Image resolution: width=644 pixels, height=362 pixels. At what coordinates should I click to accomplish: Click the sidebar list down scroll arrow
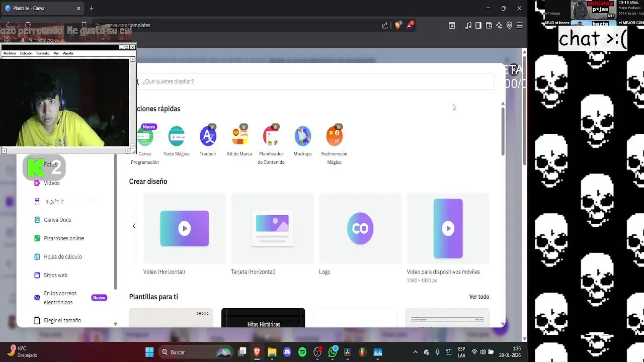pyautogui.click(x=115, y=324)
